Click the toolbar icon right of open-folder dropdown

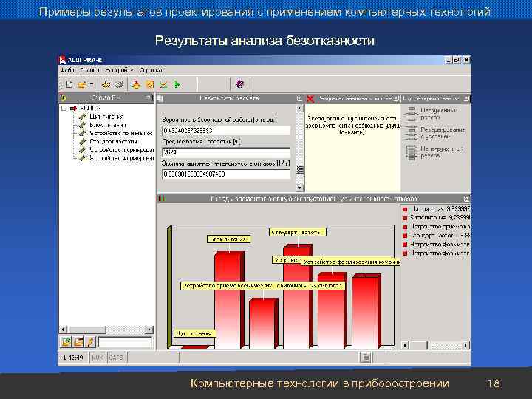click(106, 84)
